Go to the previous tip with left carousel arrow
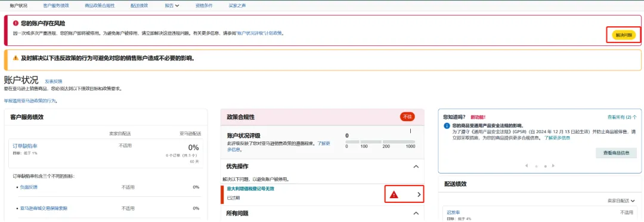Image resolution: width=644 pixels, height=222 pixels. [527, 166]
